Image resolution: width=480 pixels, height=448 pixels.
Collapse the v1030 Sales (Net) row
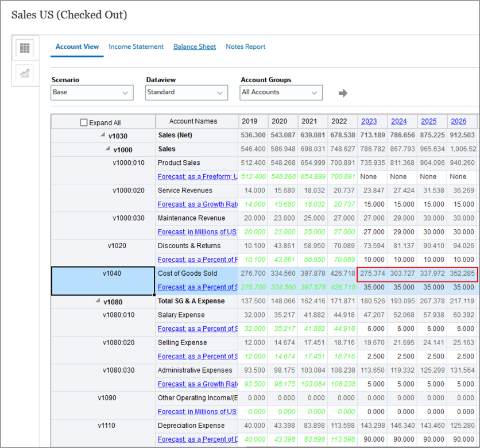pos(103,136)
